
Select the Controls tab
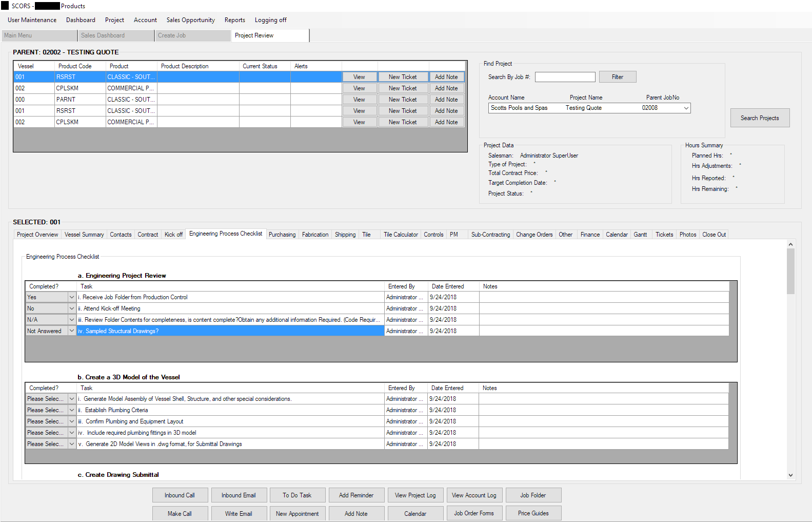(x=433, y=235)
